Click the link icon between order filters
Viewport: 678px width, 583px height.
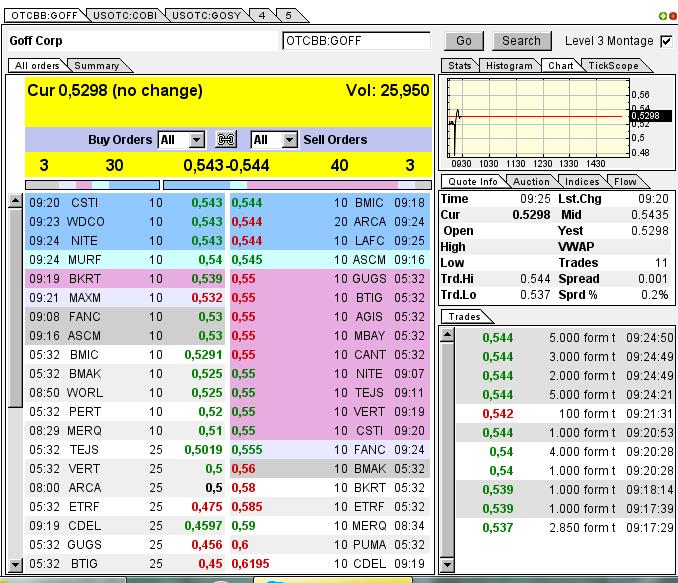tap(226, 140)
